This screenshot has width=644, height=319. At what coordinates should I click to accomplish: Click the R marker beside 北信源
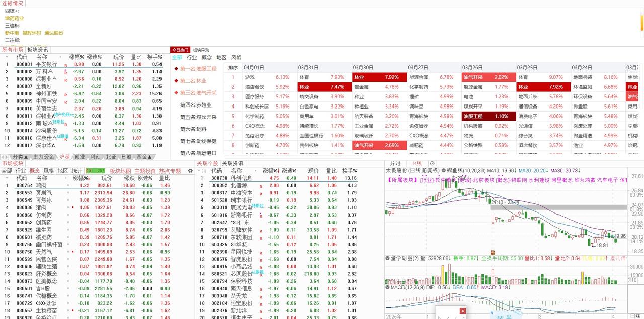(x=261, y=186)
